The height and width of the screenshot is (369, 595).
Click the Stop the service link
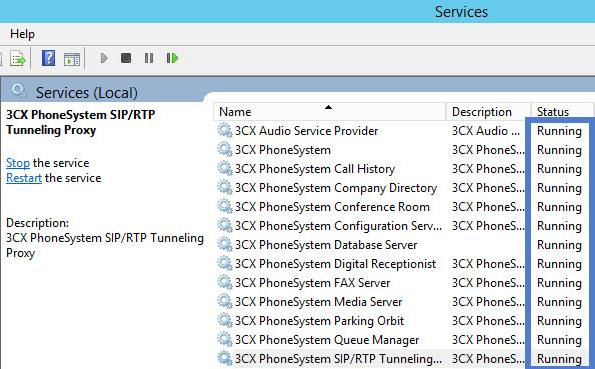pos(18,163)
